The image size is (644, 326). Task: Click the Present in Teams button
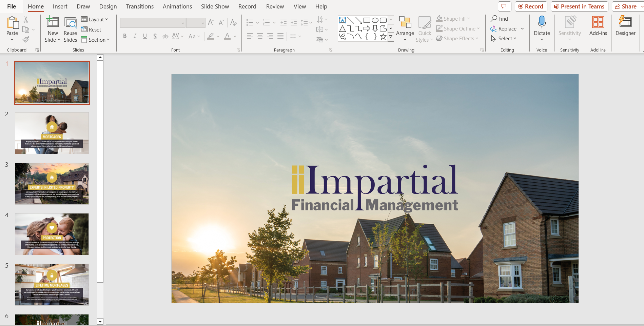tap(579, 6)
